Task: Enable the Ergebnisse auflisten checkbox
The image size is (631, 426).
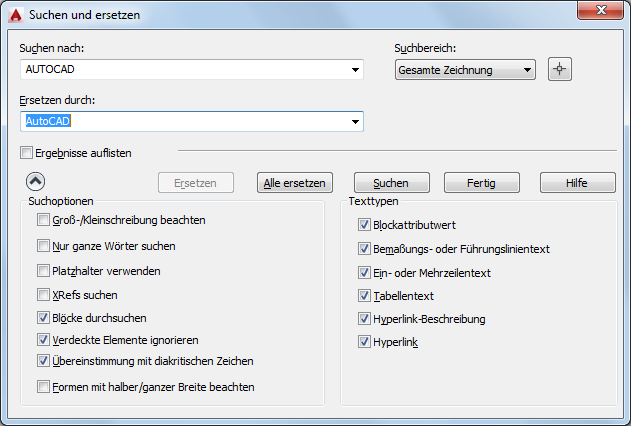Action: point(27,153)
